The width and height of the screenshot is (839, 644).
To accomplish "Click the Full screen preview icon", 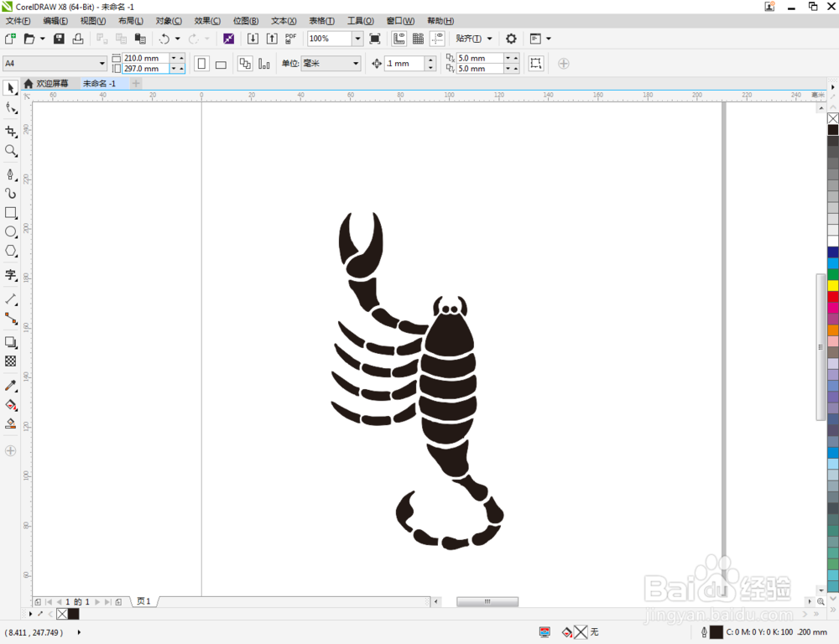I will click(375, 39).
